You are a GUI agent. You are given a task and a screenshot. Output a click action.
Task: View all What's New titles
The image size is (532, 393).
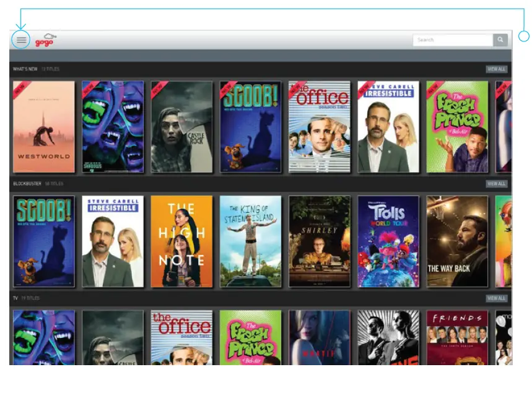[496, 69]
